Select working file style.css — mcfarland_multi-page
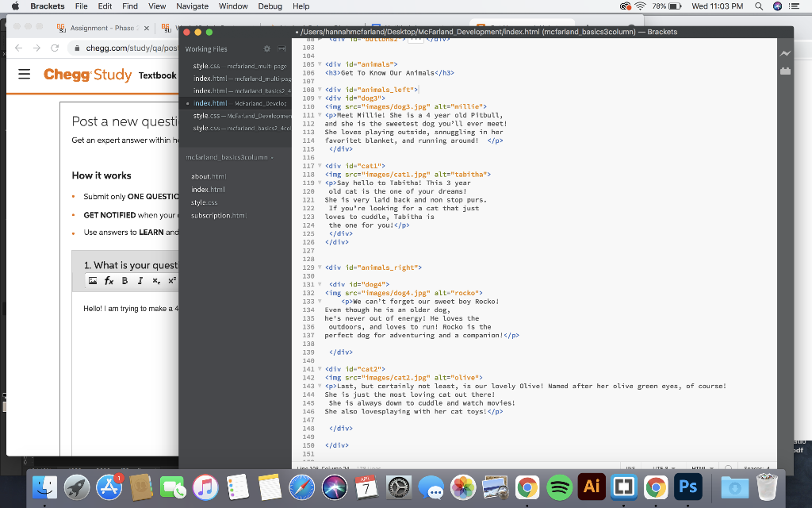 (238, 67)
